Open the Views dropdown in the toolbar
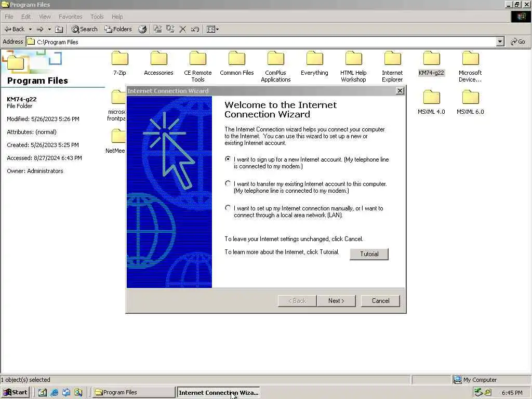Viewport: 532px width, 399px height. click(x=212, y=29)
